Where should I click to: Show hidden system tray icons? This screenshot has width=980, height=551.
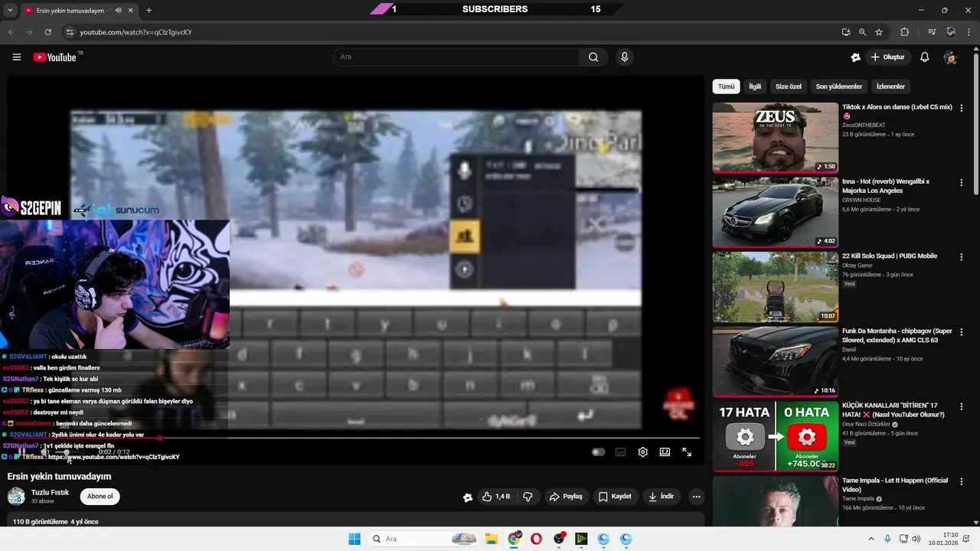(871, 539)
